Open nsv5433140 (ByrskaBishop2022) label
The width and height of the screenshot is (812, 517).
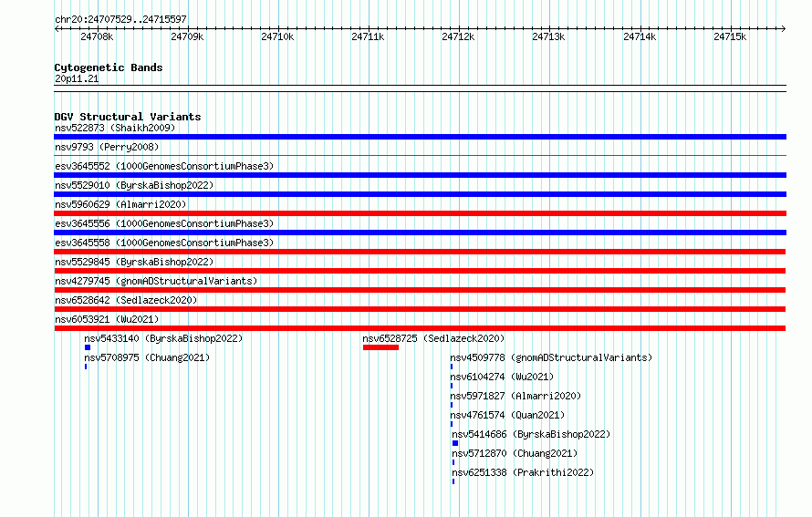163,338
